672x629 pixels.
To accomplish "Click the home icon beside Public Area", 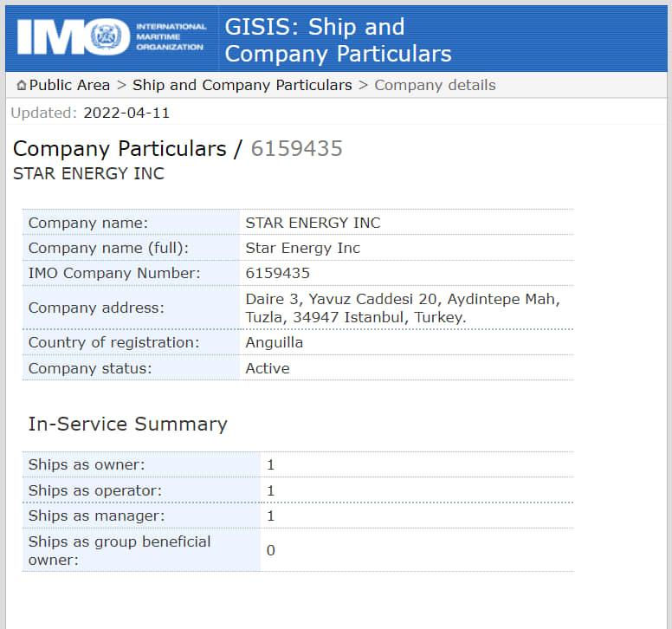I will (x=21, y=85).
